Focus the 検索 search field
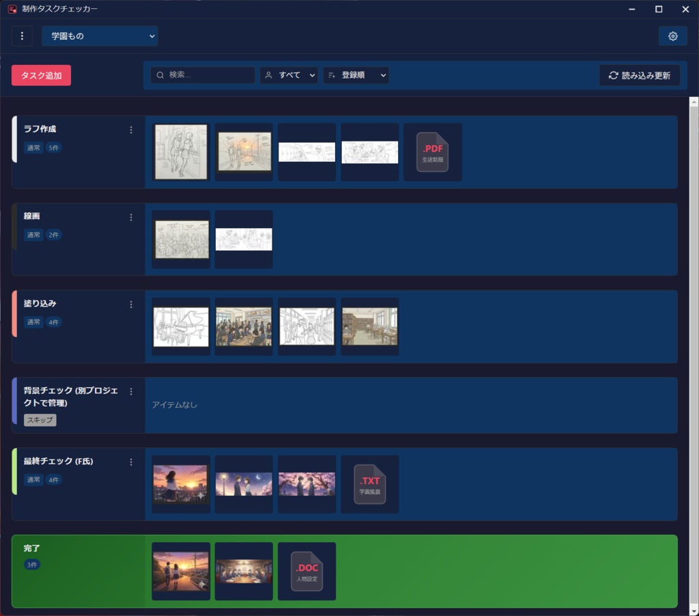The image size is (699, 616). click(203, 75)
